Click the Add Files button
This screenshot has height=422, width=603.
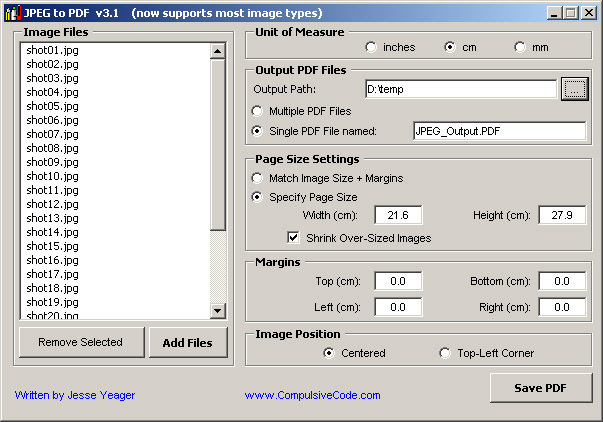[188, 342]
